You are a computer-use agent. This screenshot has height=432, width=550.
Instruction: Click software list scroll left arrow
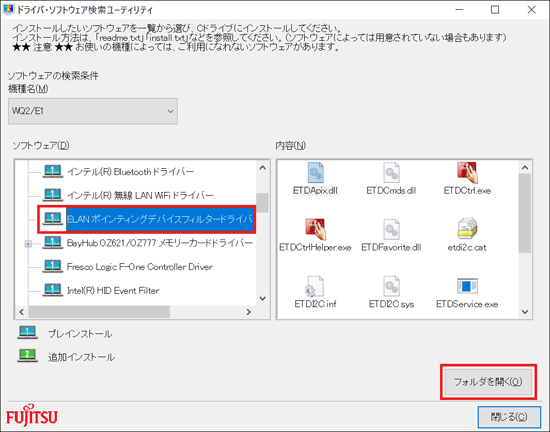click(22, 312)
